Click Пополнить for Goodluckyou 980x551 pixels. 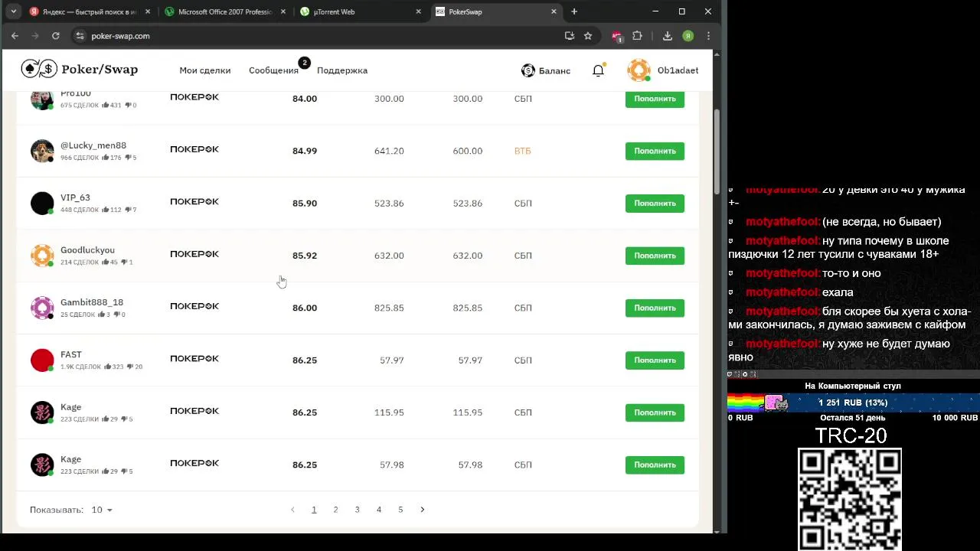[x=655, y=256]
